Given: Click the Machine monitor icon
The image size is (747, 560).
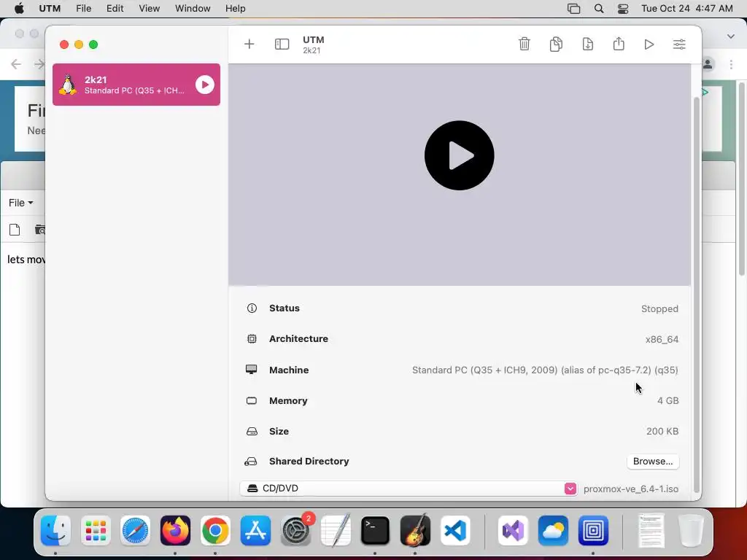Looking at the screenshot, I should pyautogui.click(x=251, y=370).
